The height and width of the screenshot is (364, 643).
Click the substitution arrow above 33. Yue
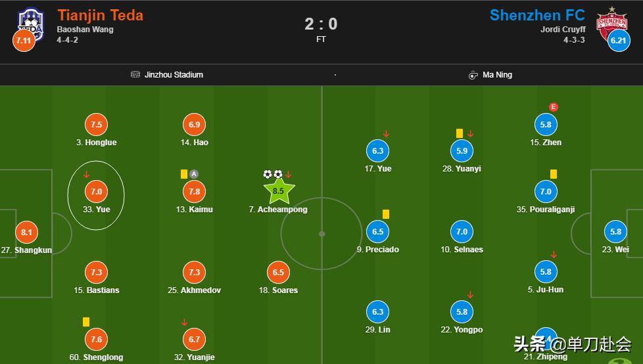point(87,175)
